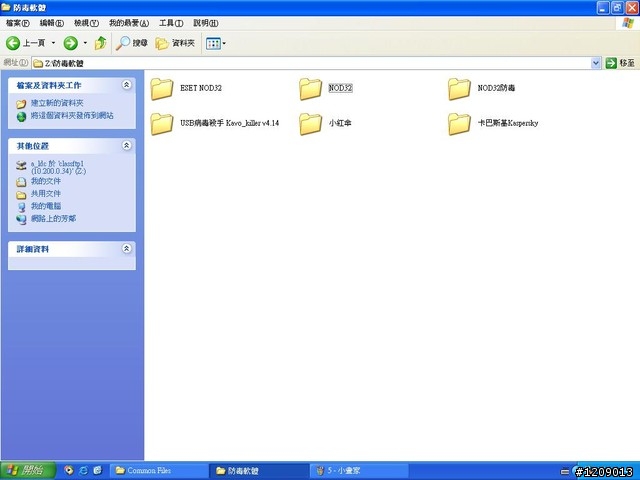Open 我的文件 link
This screenshot has width=640, height=480.
pyautogui.click(x=46, y=181)
